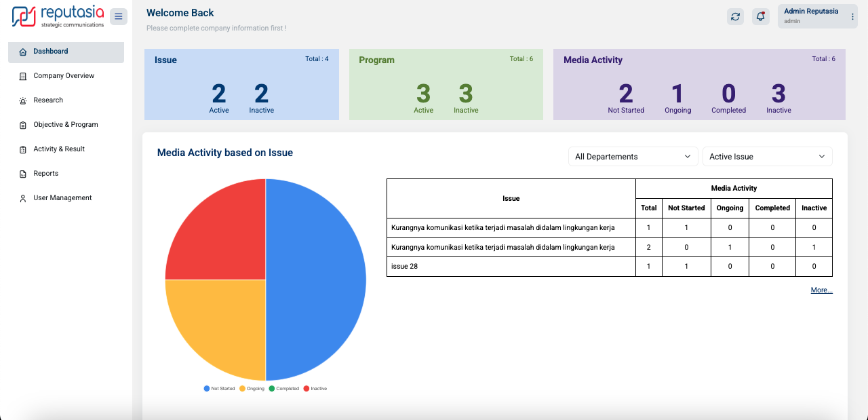The width and height of the screenshot is (868, 420).
Task: Open Admin Reputasia account options menu
Action: (852, 17)
